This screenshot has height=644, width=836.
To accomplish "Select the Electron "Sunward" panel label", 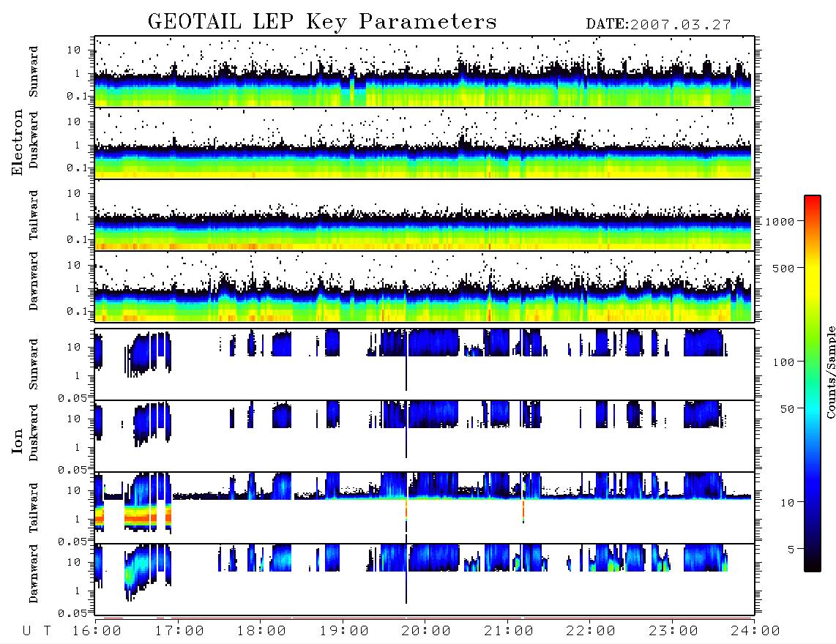I will [x=34, y=72].
